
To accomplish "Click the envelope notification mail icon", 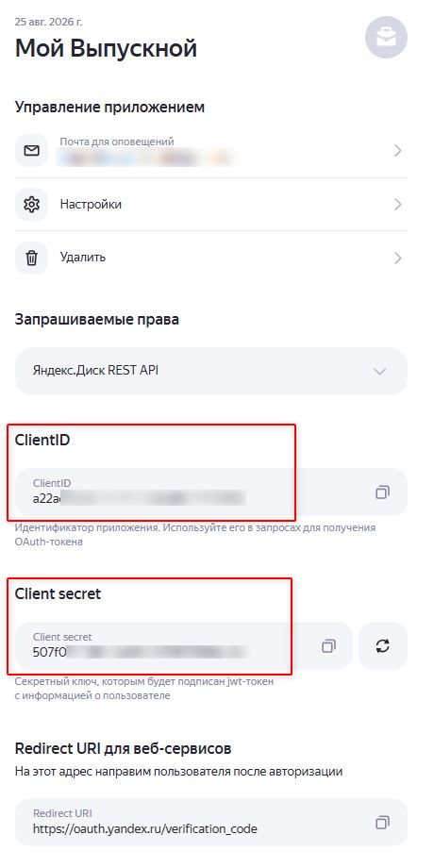I will click(31, 150).
